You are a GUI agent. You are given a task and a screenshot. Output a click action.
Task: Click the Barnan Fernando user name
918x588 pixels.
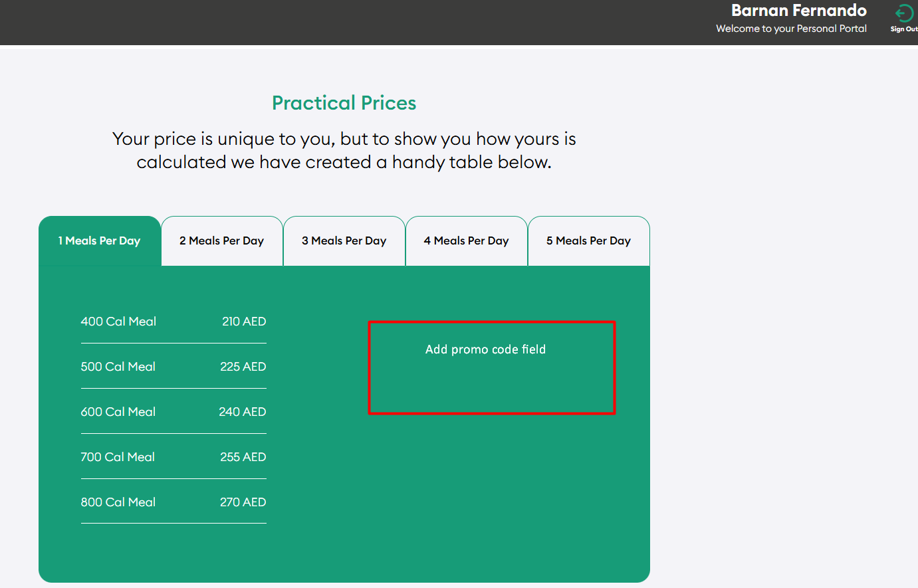(799, 11)
